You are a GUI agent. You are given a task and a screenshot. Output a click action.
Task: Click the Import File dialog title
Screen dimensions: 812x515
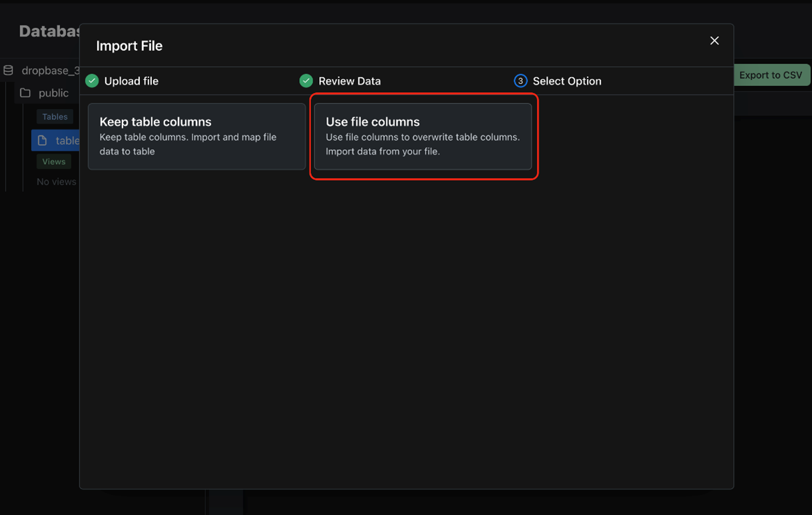pyautogui.click(x=129, y=46)
